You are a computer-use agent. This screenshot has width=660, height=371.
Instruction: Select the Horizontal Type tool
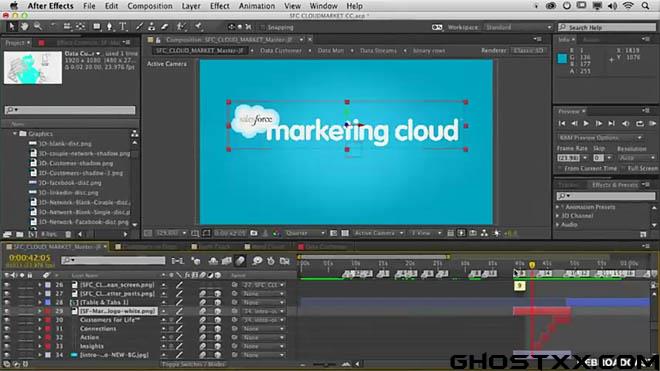tap(123, 27)
